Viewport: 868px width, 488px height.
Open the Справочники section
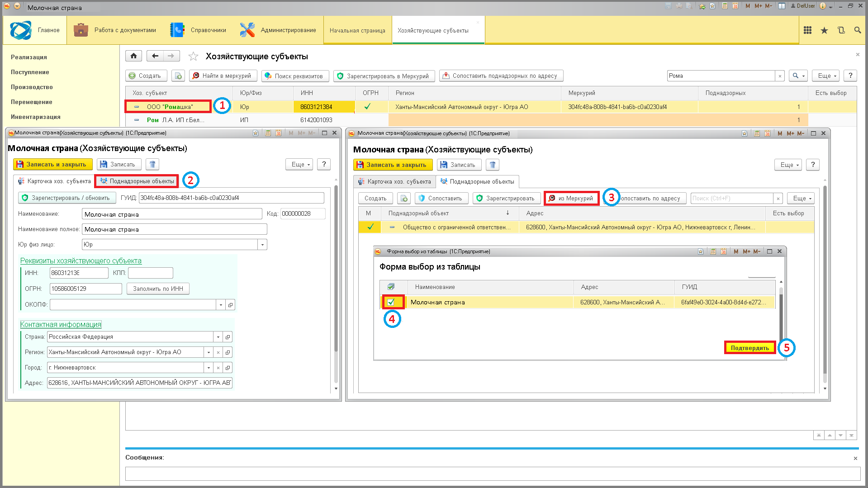tap(198, 30)
